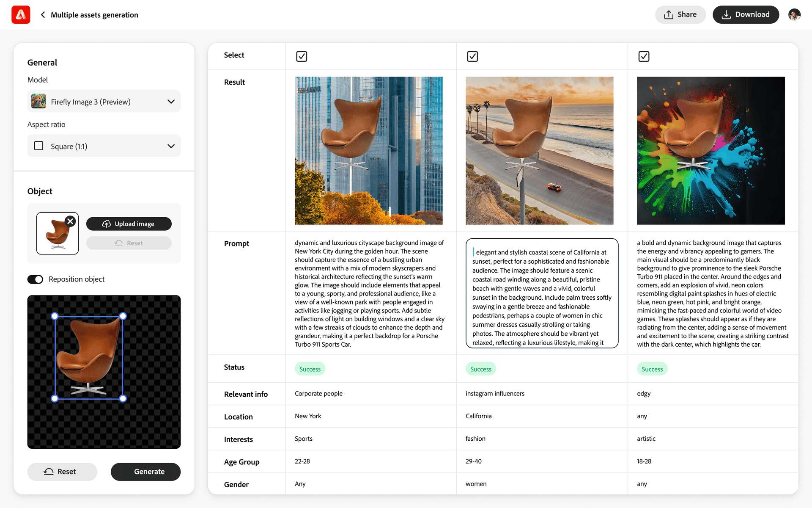Uncheck the paint splash result checkbox

pyautogui.click(x=644, y=56)
